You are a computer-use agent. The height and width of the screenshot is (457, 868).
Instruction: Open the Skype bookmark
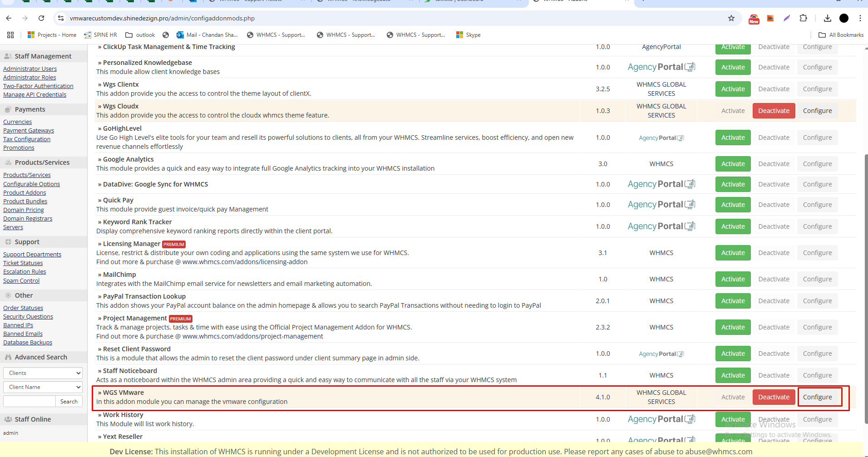click(x=468, y=35)
